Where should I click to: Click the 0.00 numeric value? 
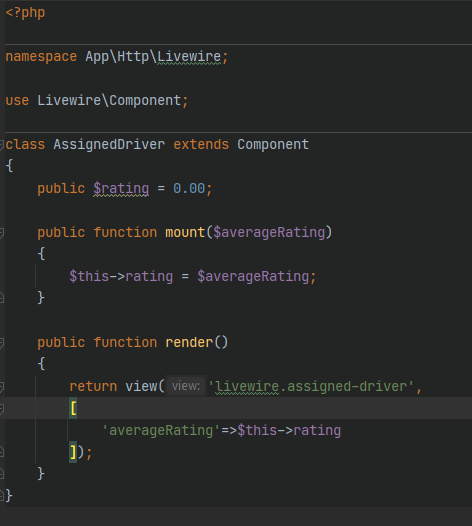(189, 189)
